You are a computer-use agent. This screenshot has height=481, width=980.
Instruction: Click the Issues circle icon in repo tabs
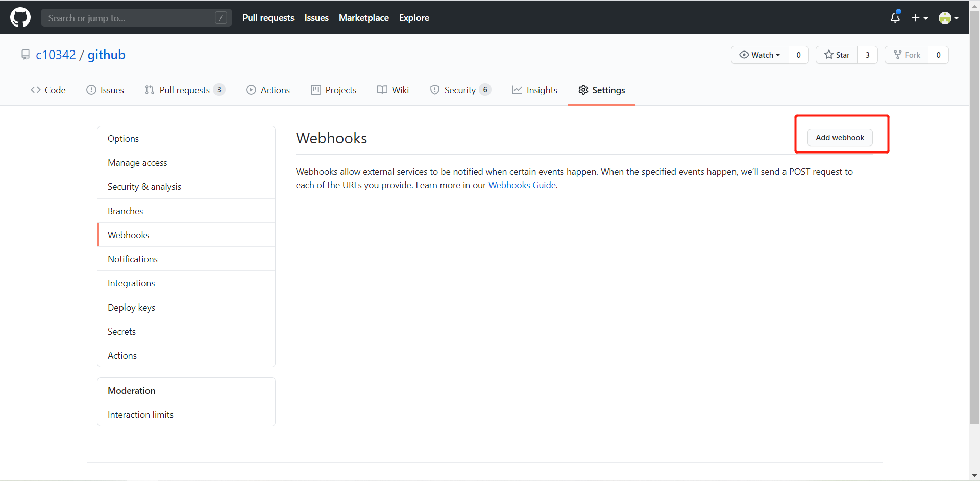point(91,90)
